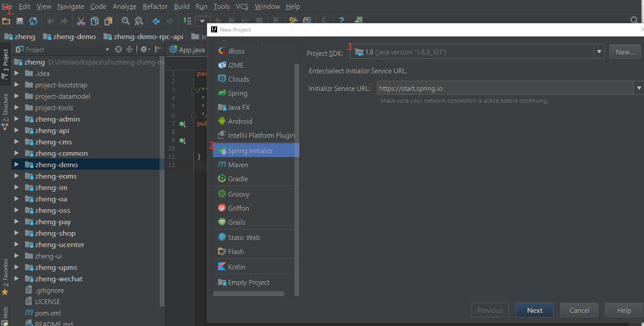Collapse the comment fold marker at line 3
This screenshot has height=326, width=644.
pyautogui.click(x=193, y=90)
